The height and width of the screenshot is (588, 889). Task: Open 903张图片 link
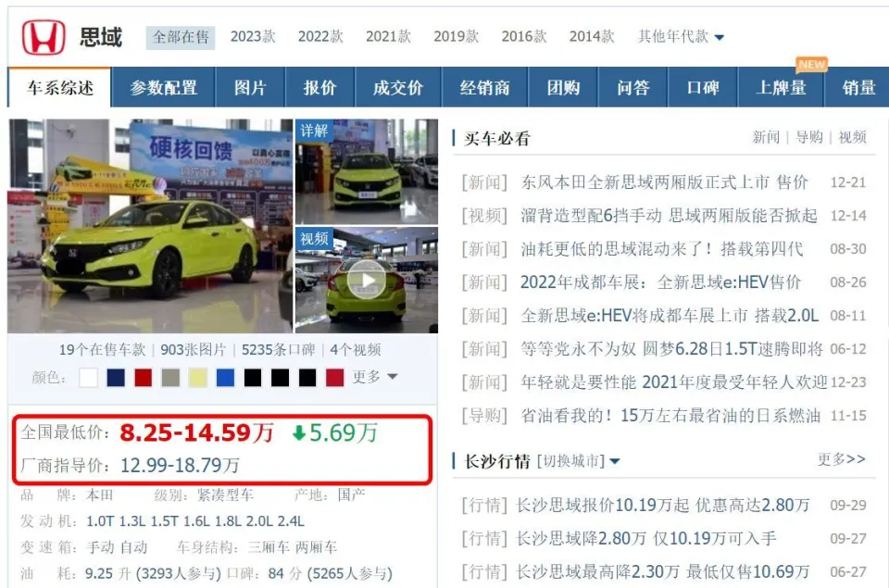click(x=194, y=350)
